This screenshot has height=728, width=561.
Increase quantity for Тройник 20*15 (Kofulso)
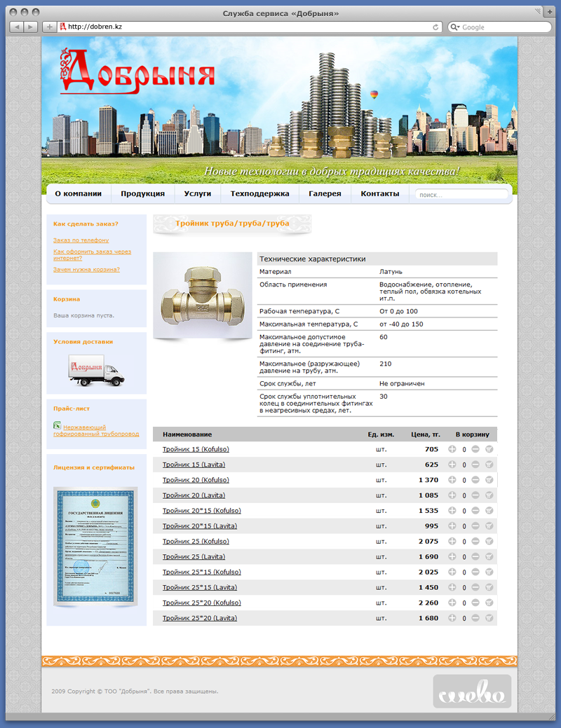[x=452, y=510]
